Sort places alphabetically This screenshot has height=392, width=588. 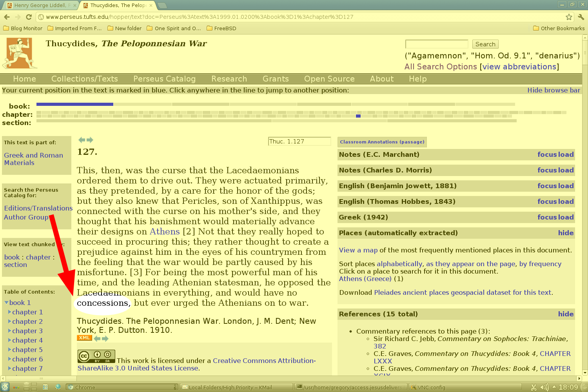(x=399, y=264)
